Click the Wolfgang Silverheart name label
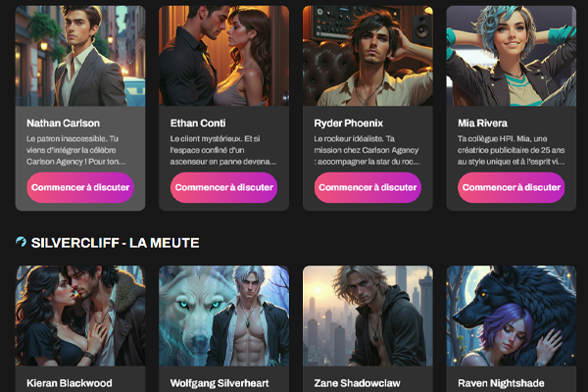 coord(220,383)
